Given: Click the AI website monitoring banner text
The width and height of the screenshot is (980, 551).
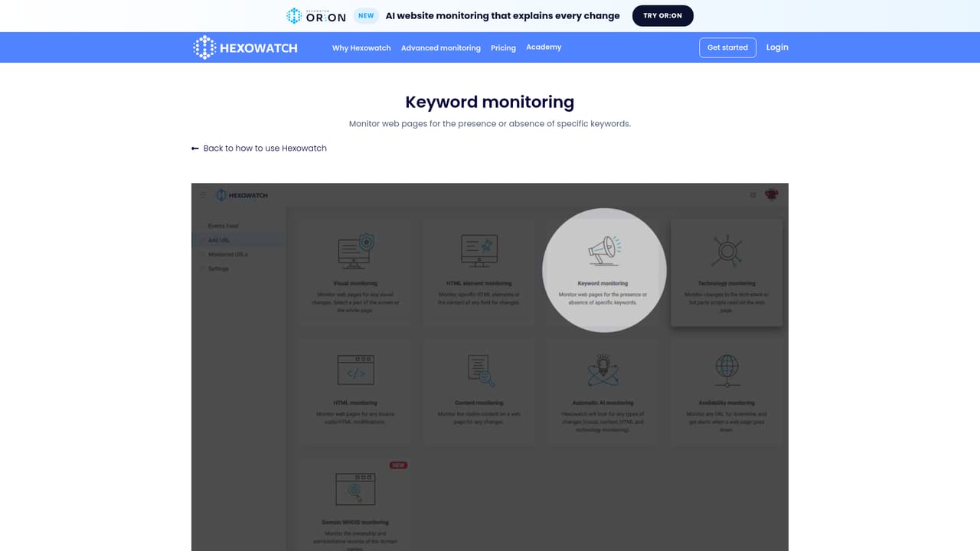Looking at the screenshot, I should click(503, 15).
